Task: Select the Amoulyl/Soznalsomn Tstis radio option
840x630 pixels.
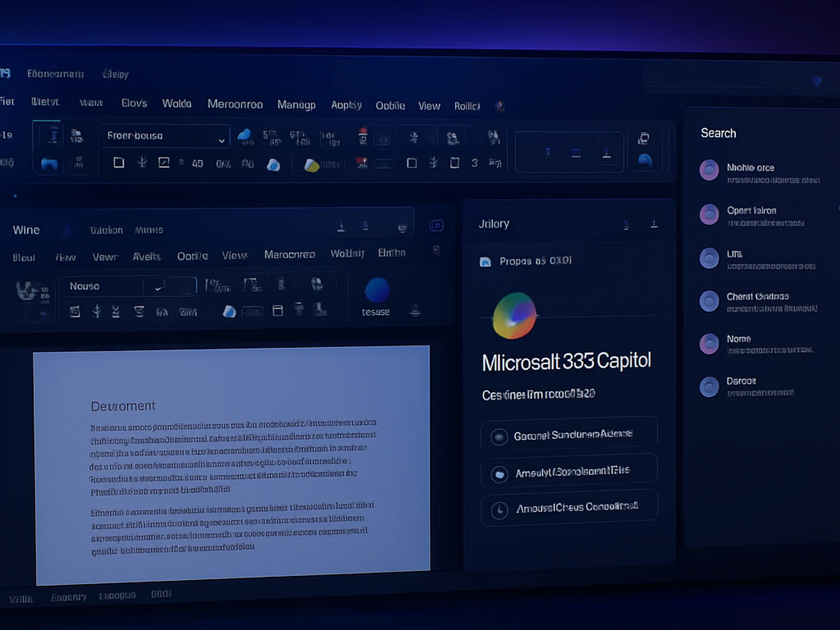Action: [569, 471]
